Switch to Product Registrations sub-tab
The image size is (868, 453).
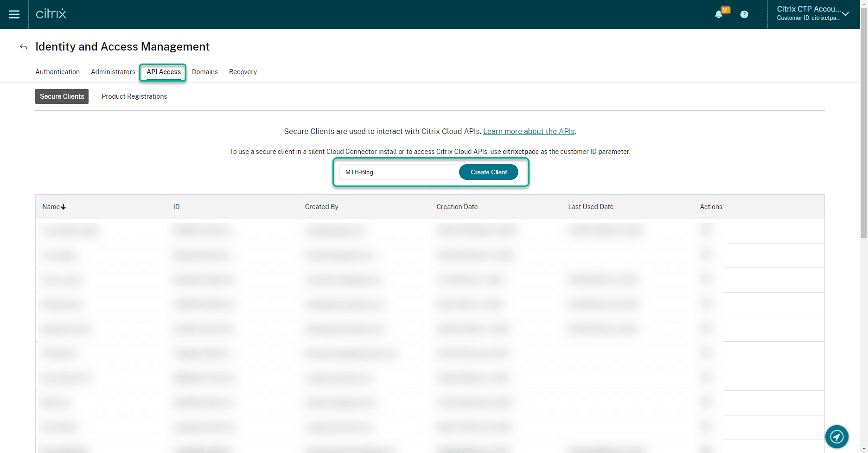click(x=134, y=96)
